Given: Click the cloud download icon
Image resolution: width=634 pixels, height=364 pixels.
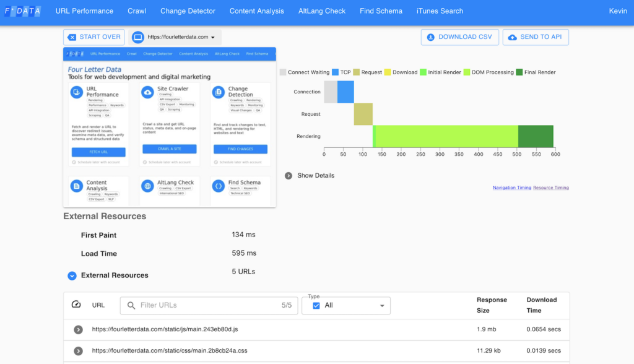Looking at the screenshot, I should (x=431, y=37).
